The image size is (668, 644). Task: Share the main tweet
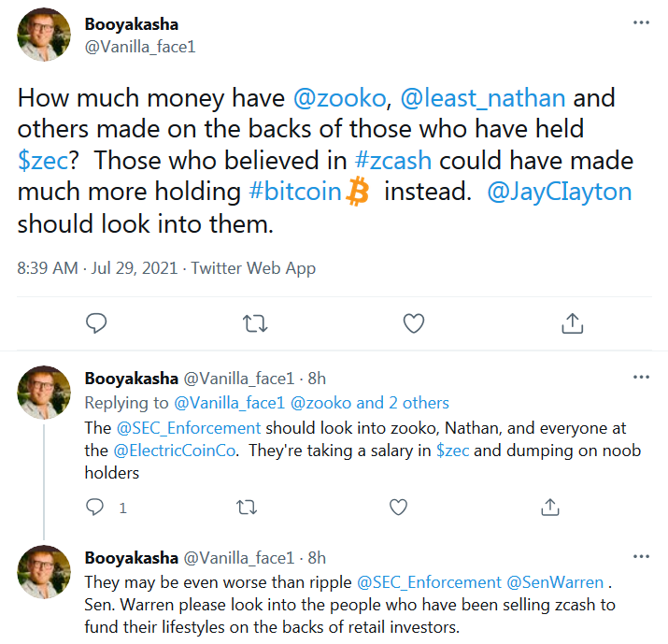click(572, 322)
